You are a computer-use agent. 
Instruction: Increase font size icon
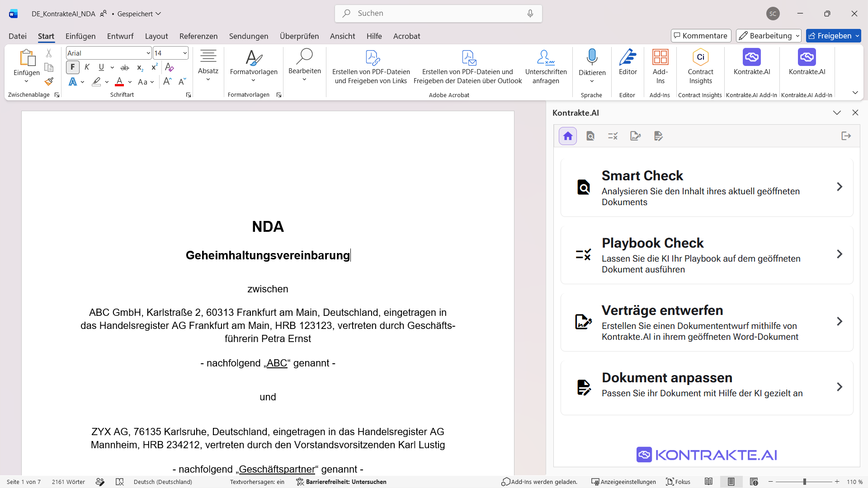167,82
